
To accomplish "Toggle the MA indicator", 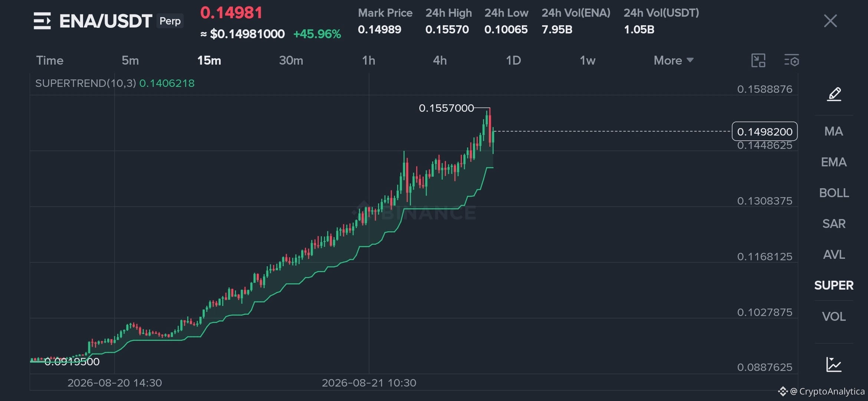I will (x=834, y=131).
